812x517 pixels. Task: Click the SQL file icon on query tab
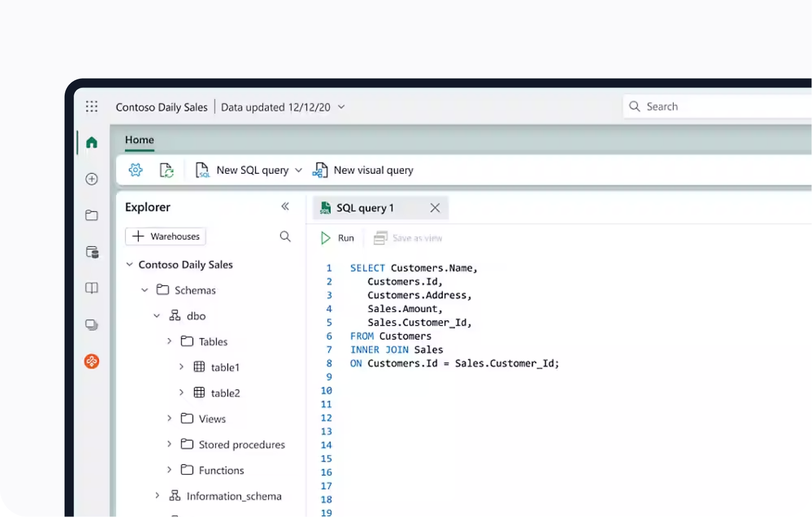tap(325, 208)
